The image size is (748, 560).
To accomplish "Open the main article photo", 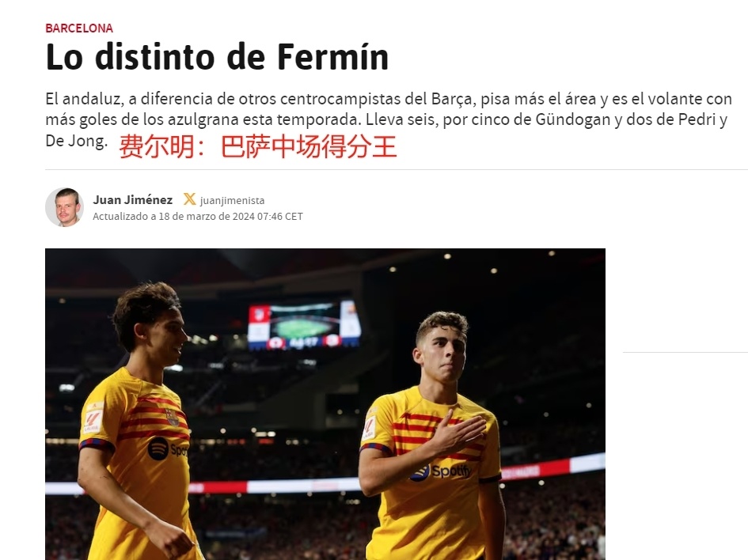I will click(325, 404).
